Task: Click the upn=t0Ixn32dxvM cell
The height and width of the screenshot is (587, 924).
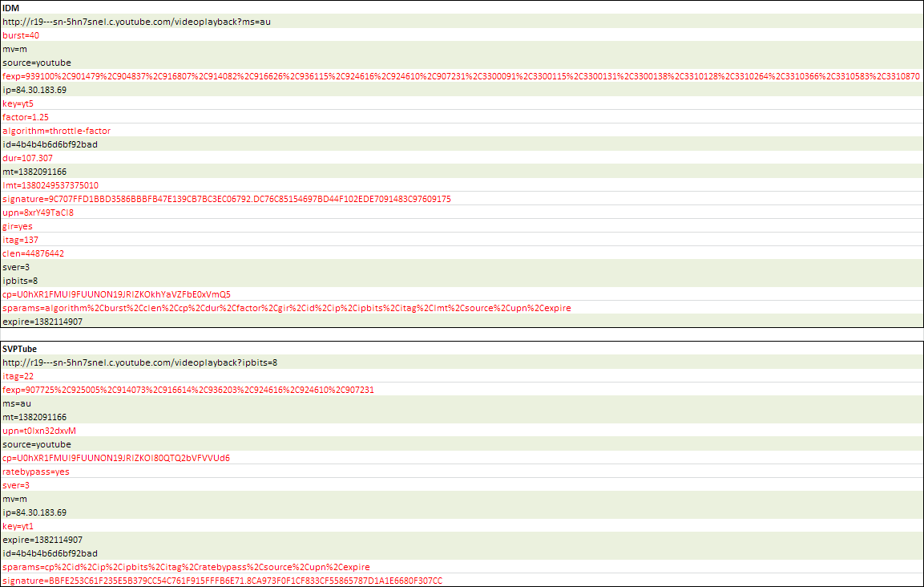Action: click(x=38, y=431)
